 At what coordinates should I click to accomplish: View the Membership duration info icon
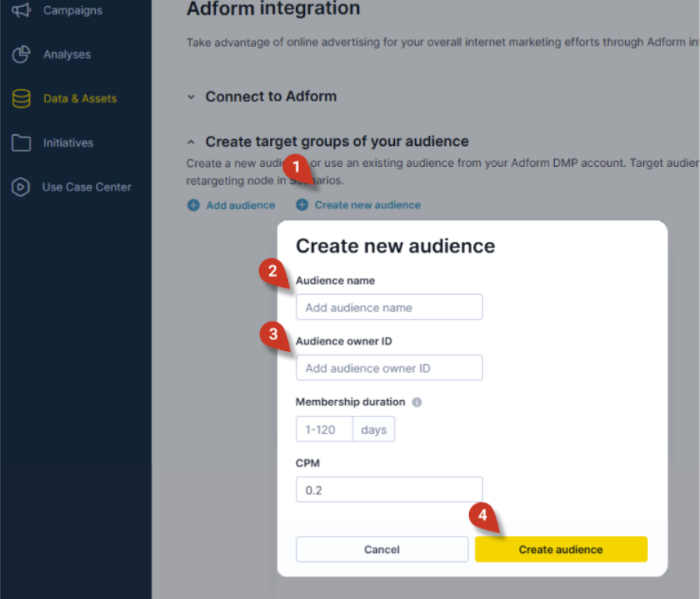[417, 402]
